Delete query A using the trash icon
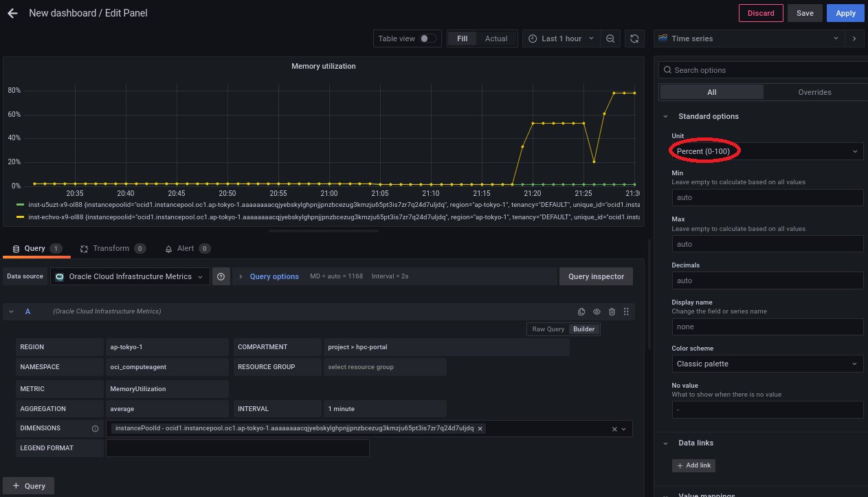The image size is (868, 497). click(612, 311)
